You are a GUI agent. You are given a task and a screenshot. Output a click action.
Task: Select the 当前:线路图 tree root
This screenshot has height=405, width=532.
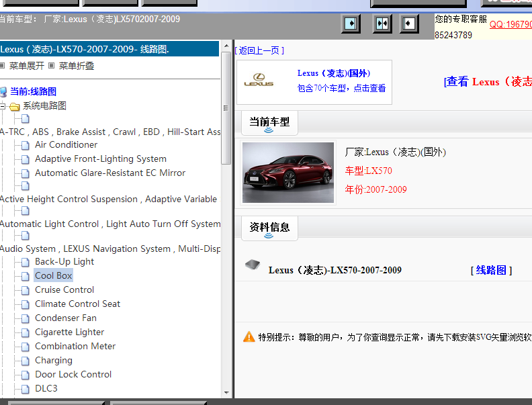[34, 91]
